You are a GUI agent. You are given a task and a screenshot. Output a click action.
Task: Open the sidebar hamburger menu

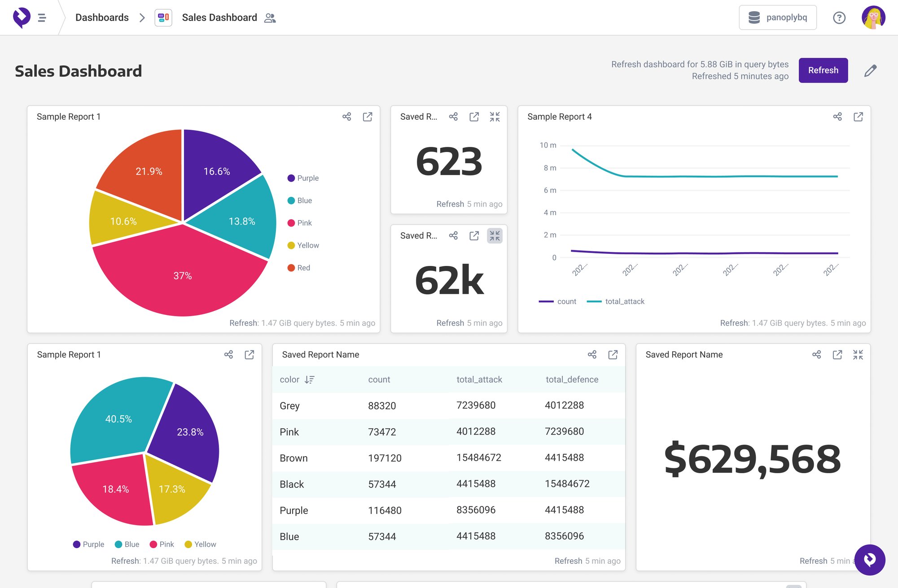(x=42, y=18)
